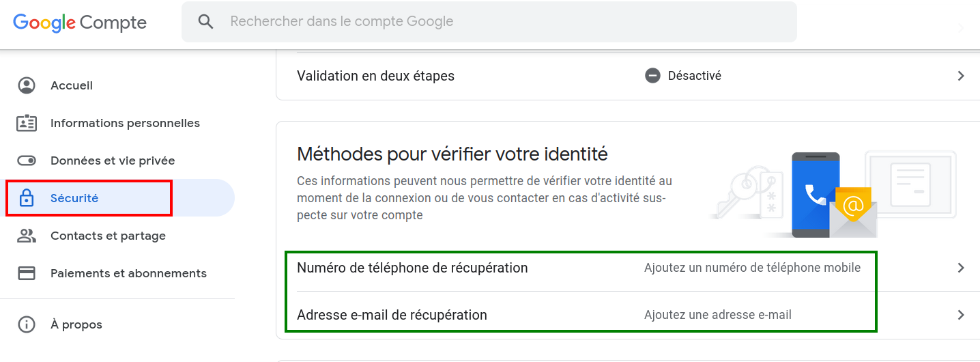Click the Données et vie privée toggle icon
Screen dimensions: 980x362
[27, 161]
